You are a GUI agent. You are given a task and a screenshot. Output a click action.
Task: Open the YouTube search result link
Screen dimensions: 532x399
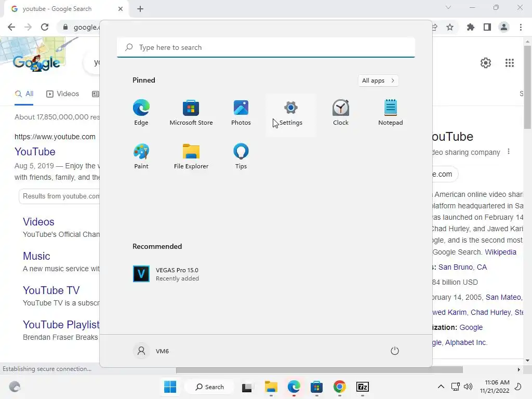[35, 152]
